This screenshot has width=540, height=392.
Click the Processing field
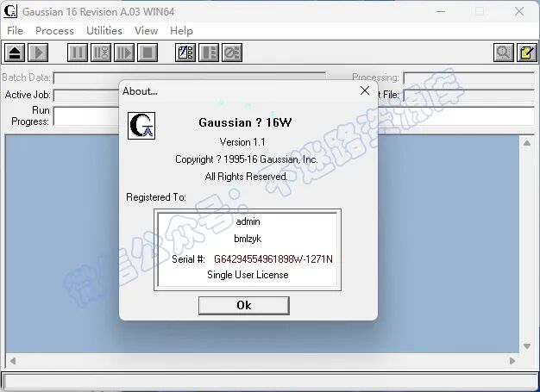(x=469, y=78)
